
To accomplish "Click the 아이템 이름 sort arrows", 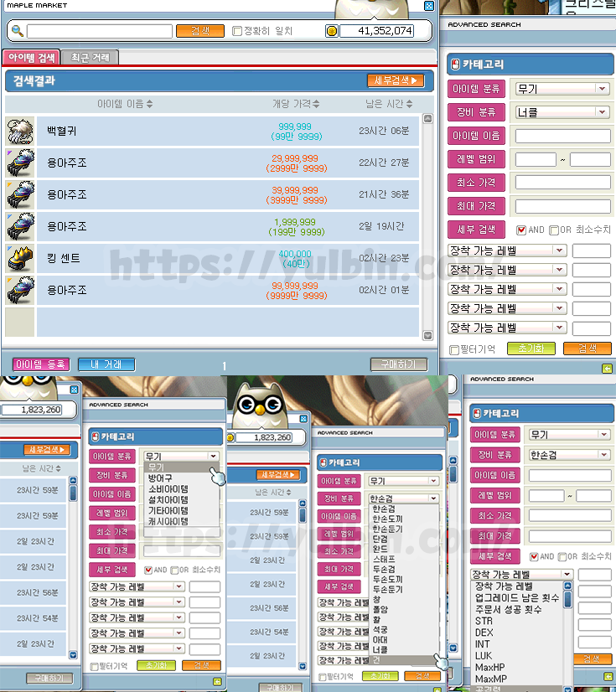I will click(x=150, y=104).
